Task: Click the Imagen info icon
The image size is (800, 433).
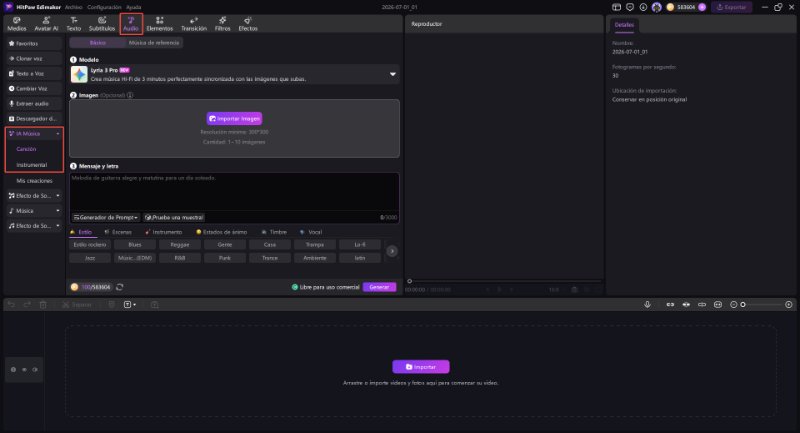Action: 130,95
